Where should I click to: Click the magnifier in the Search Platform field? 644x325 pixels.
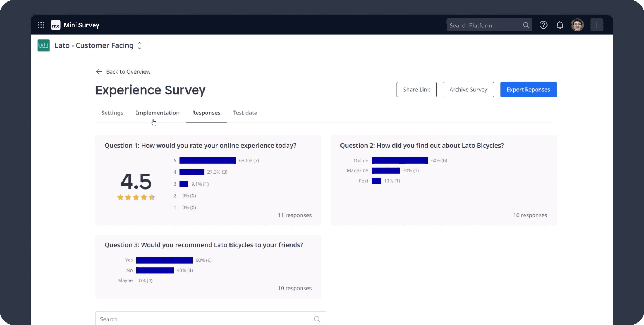[526, 25]
